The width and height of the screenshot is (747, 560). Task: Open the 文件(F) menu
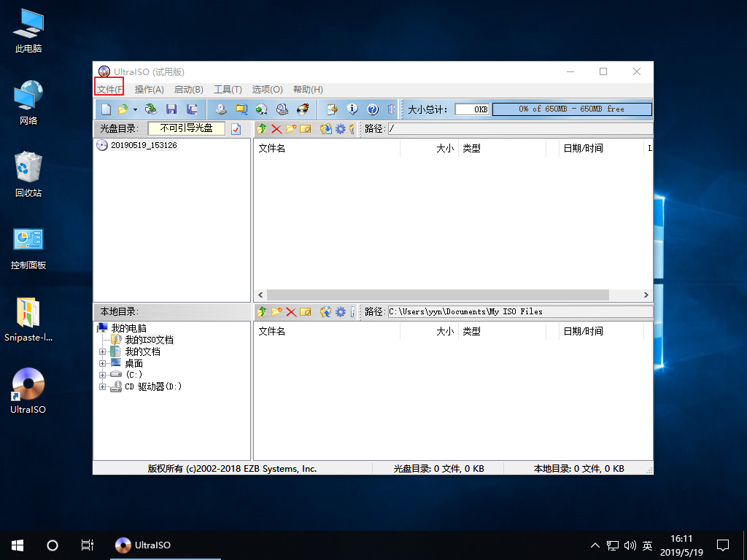110,90
